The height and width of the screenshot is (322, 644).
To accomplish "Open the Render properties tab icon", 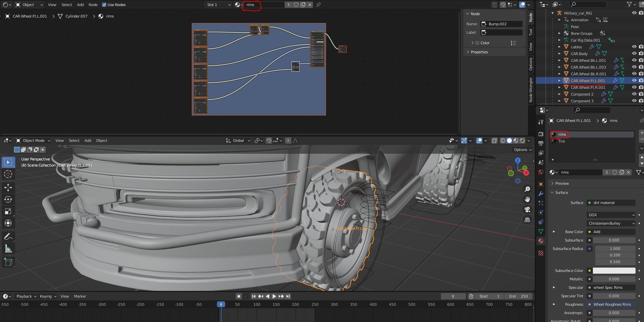I will [541, 134].
